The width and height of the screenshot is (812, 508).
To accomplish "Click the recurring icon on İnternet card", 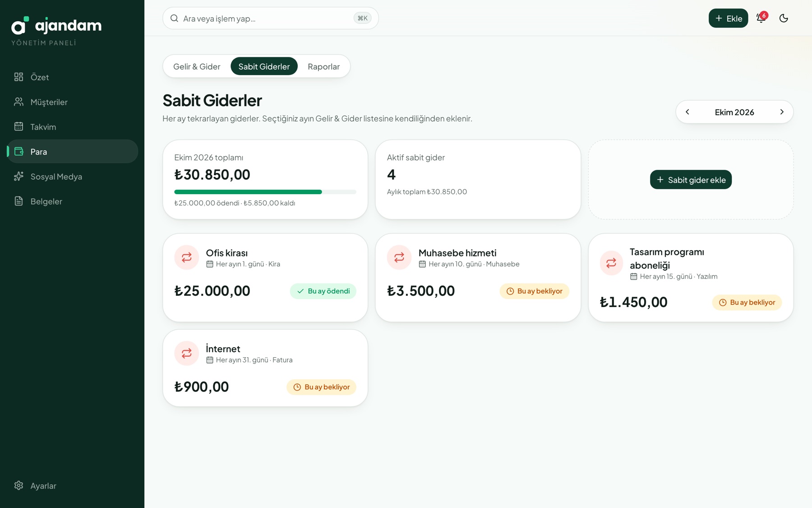I will (187, 353).
